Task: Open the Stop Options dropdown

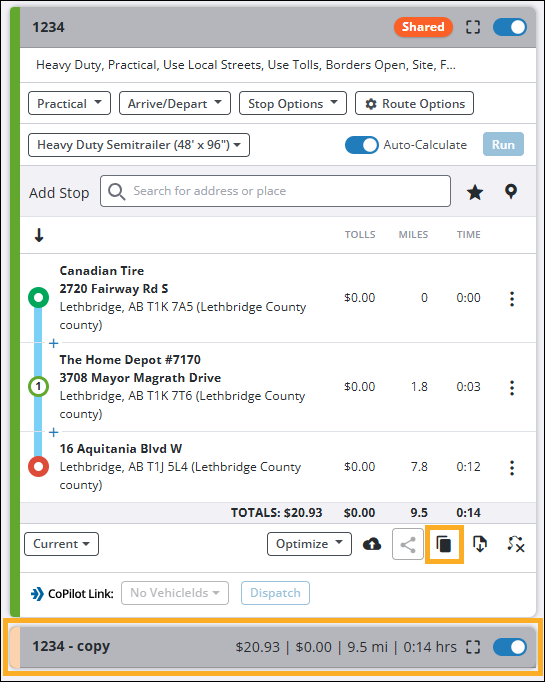Action: tap(293, 104)
